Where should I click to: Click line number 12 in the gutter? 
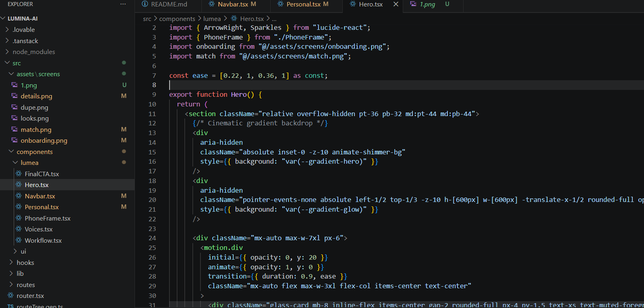pos(152,123)
